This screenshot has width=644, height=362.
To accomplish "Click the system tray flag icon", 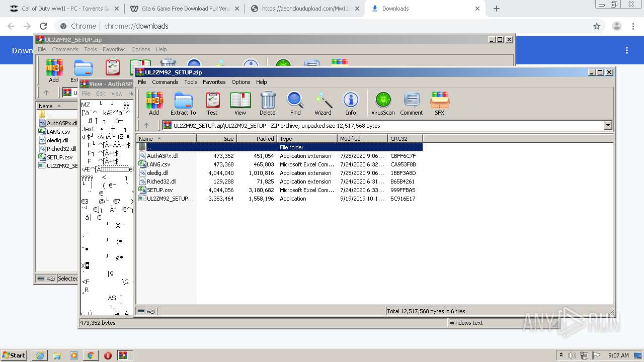I will tap(596, 355).
